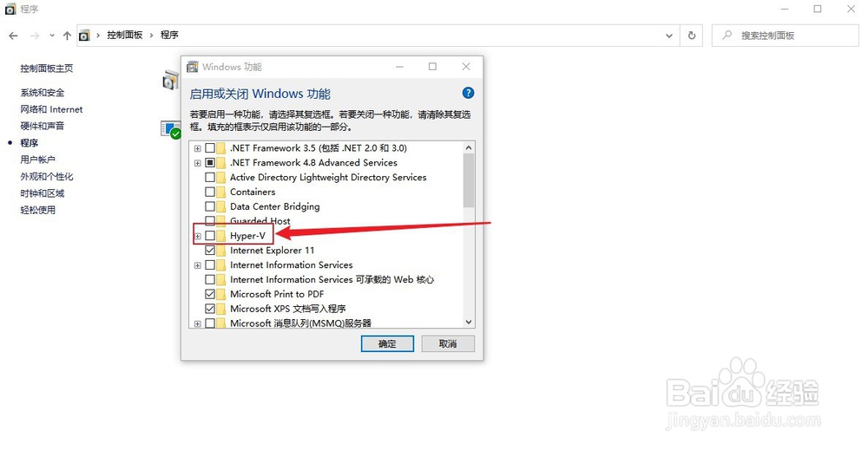Click the feature list scrollbar thumb

click(x=469, y=180)
